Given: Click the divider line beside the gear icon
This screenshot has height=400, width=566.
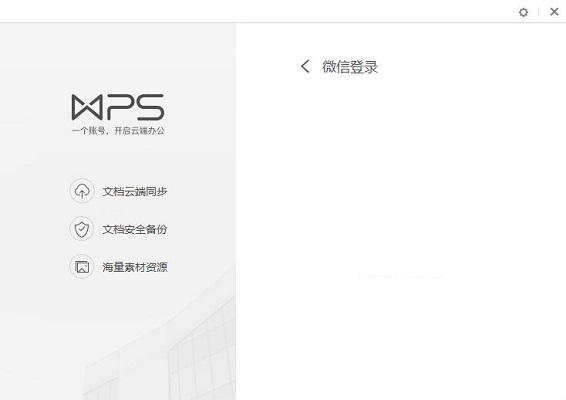Looking at the screenshot, I should point(539,12).
